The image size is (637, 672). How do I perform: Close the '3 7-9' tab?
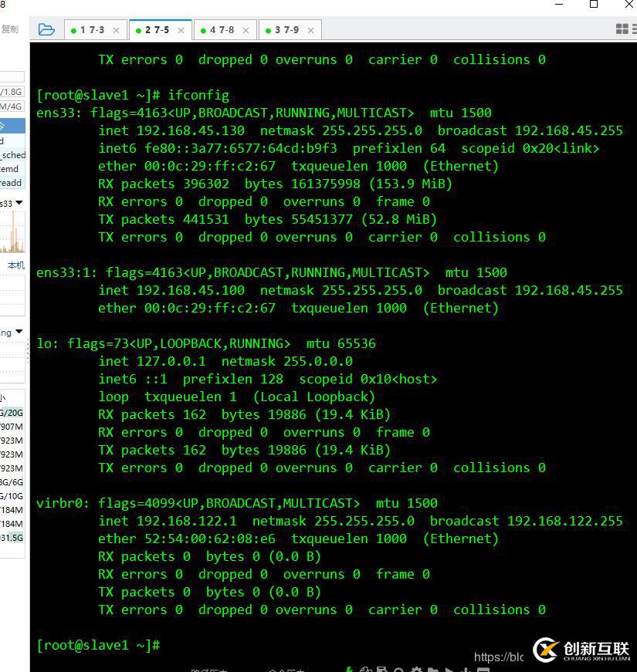click(310, 30)
